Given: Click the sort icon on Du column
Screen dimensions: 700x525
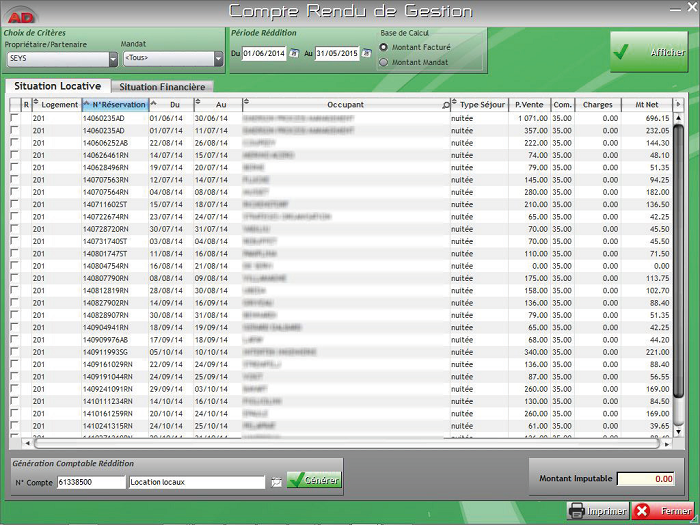Looking at the screenshot, I should 153,104.
